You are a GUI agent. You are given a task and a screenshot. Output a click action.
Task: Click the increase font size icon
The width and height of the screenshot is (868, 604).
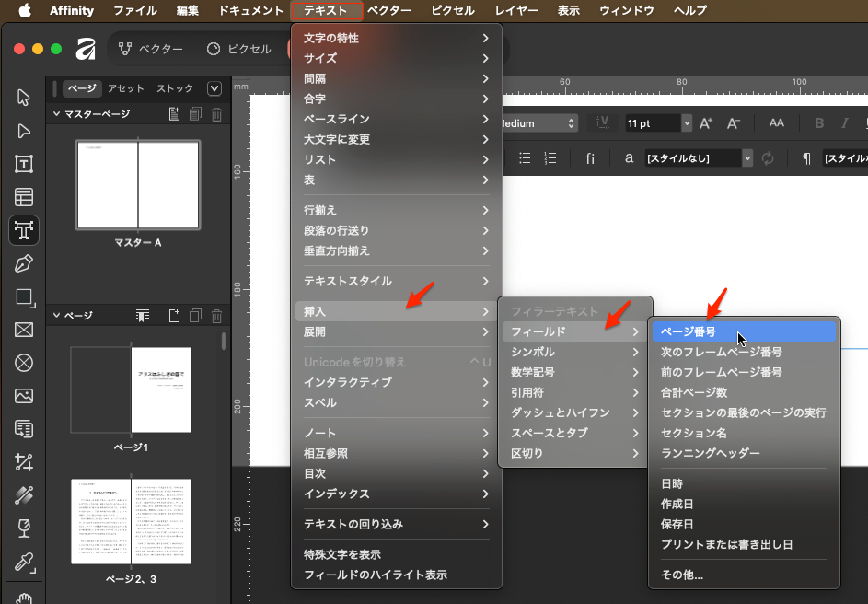tap(706, 123)
